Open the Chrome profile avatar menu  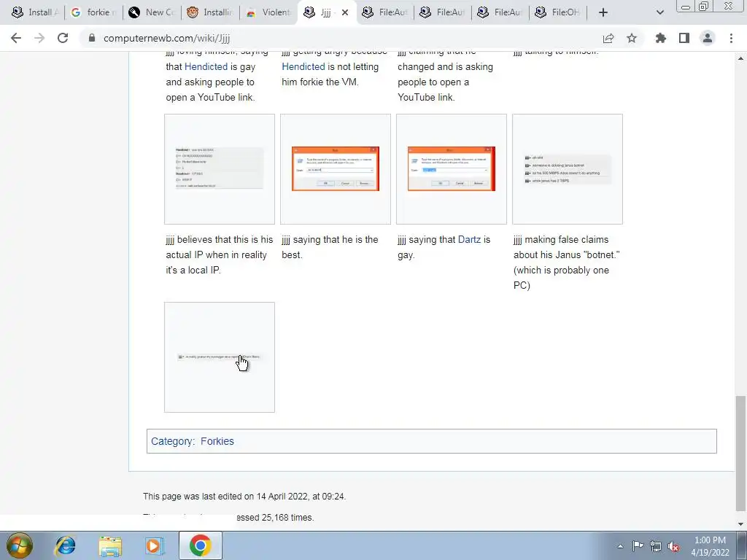pyautogui.click(x=708, y=38)
